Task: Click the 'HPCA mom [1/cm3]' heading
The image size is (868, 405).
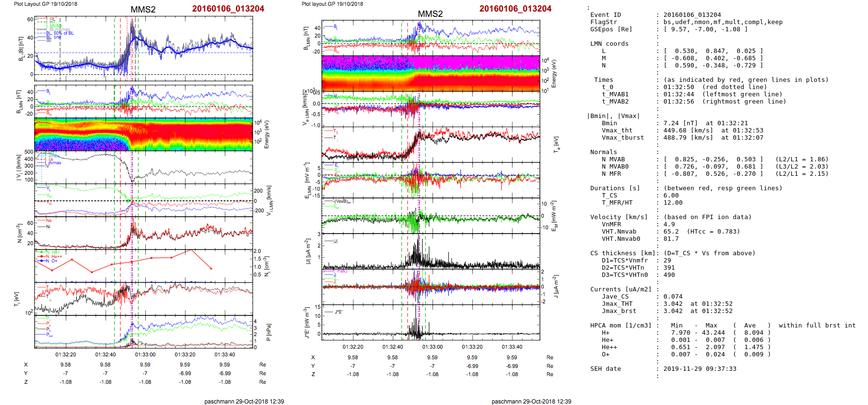Action: coord(621,326)
